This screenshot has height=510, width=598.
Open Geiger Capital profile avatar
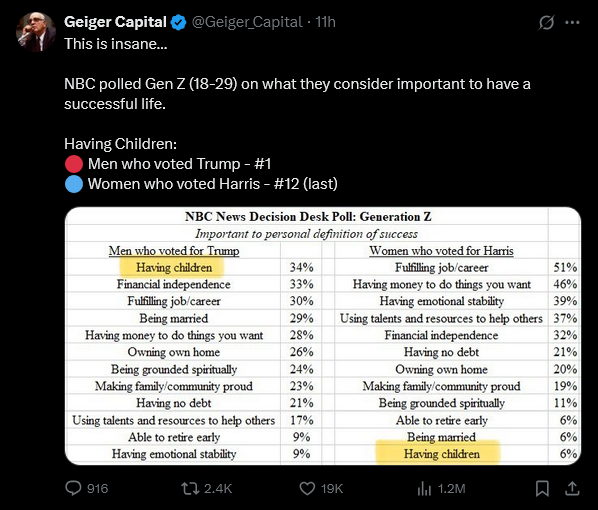[x=36, y=32]
